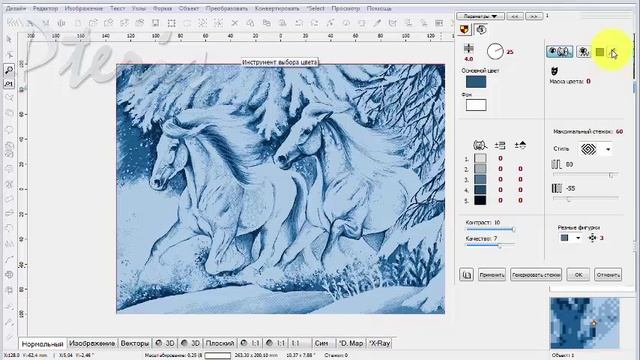Click the 1:1 zoom tool in left toolbar
This screenshot has width=640, height=360.
[x=9, y=84]
